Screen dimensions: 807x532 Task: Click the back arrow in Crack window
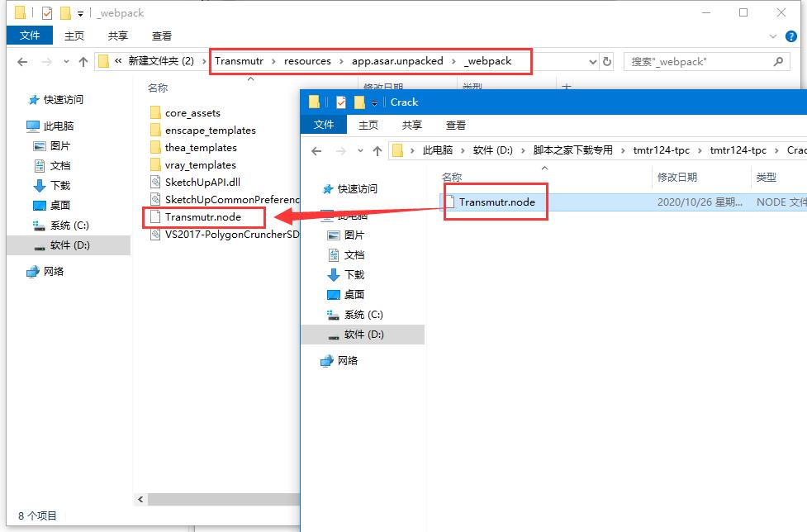point(316,150)
